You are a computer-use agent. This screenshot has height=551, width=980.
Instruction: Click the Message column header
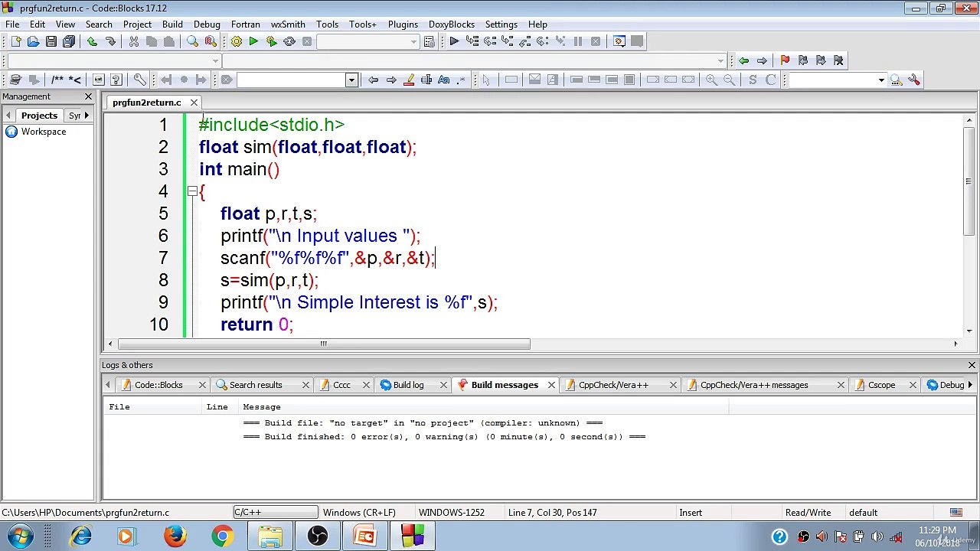click(x=484, y=407)
